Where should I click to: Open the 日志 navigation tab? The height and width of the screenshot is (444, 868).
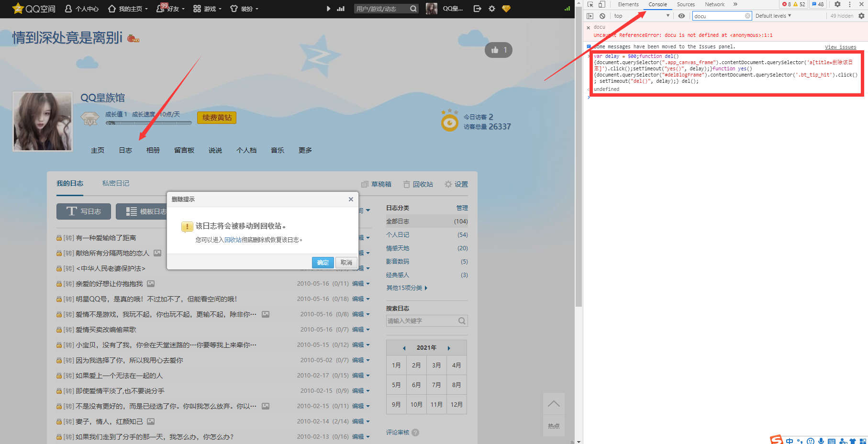[x=125, y=150]
